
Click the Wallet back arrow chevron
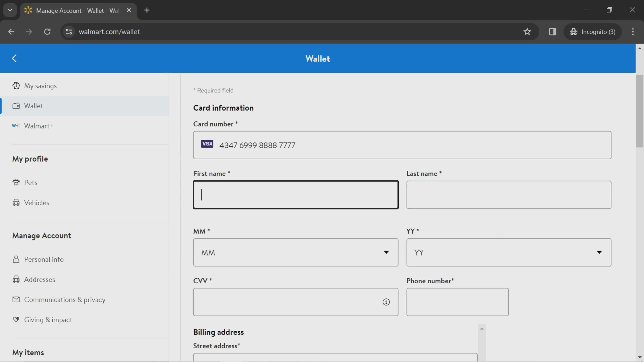[x=14, y=58]
